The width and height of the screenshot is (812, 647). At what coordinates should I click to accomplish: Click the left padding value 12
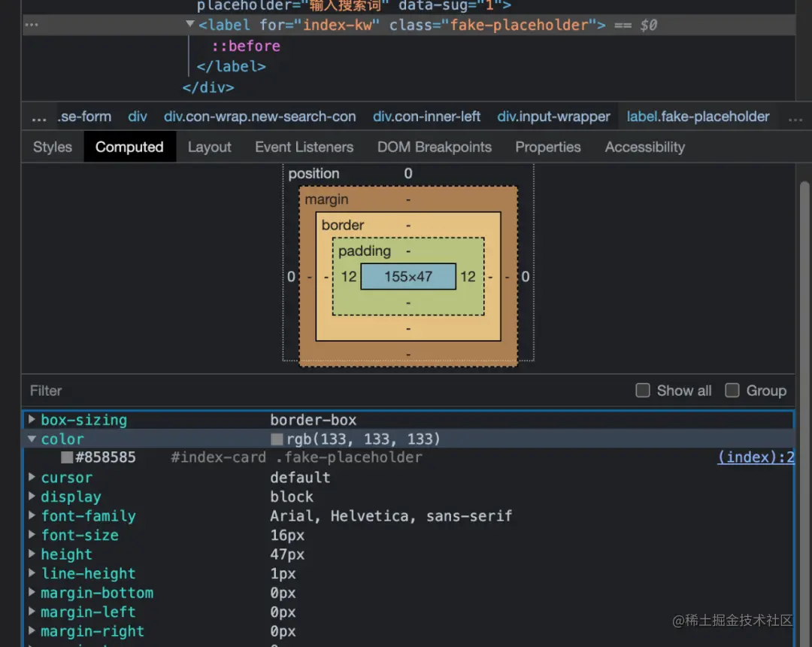tap(349, 277)
